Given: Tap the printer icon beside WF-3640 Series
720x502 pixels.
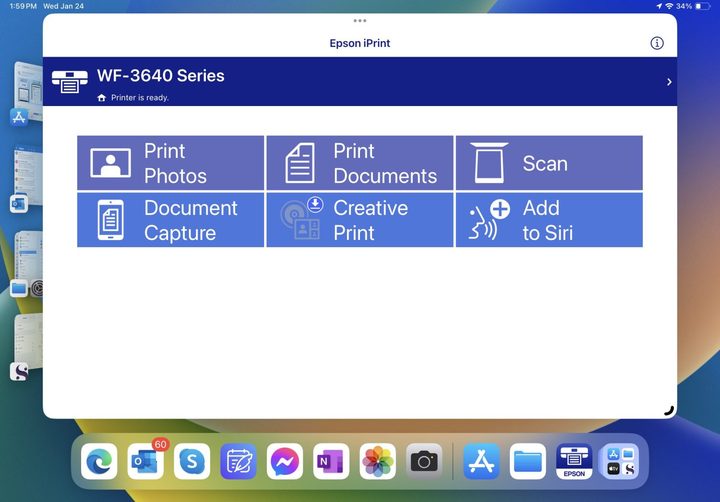Looking at the screenshot, I should (69, 81).
